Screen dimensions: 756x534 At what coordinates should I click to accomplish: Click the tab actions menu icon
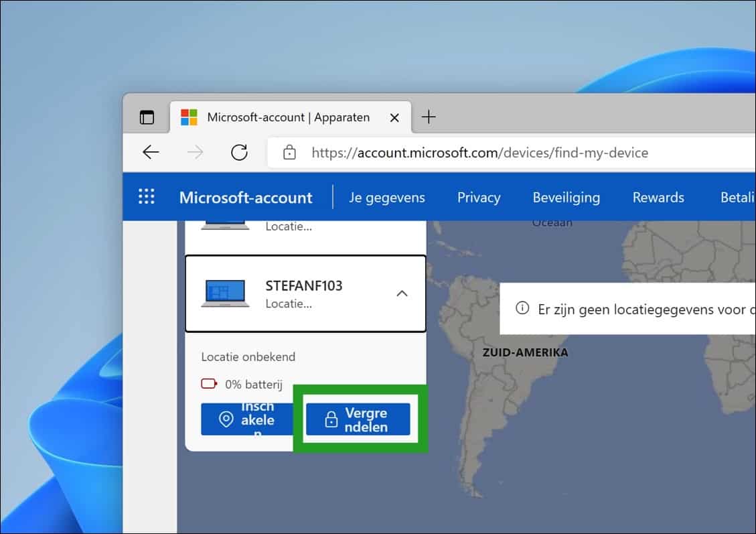point(147,116)
